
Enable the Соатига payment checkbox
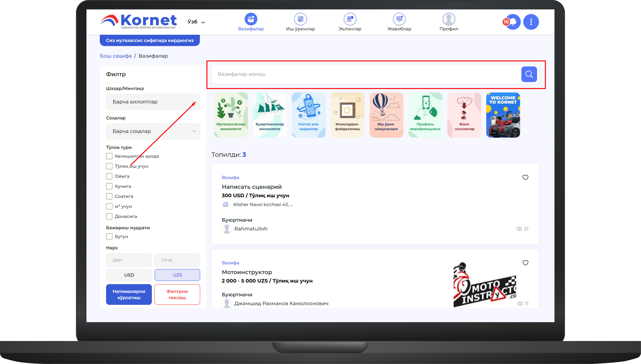click(109, 196)
